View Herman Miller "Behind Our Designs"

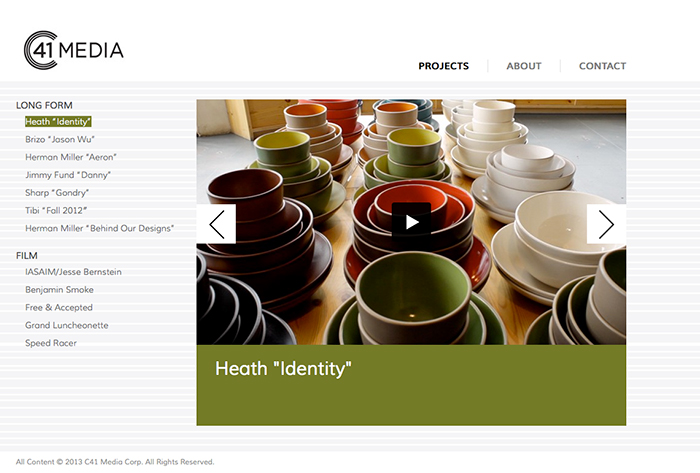coord(100,228)
